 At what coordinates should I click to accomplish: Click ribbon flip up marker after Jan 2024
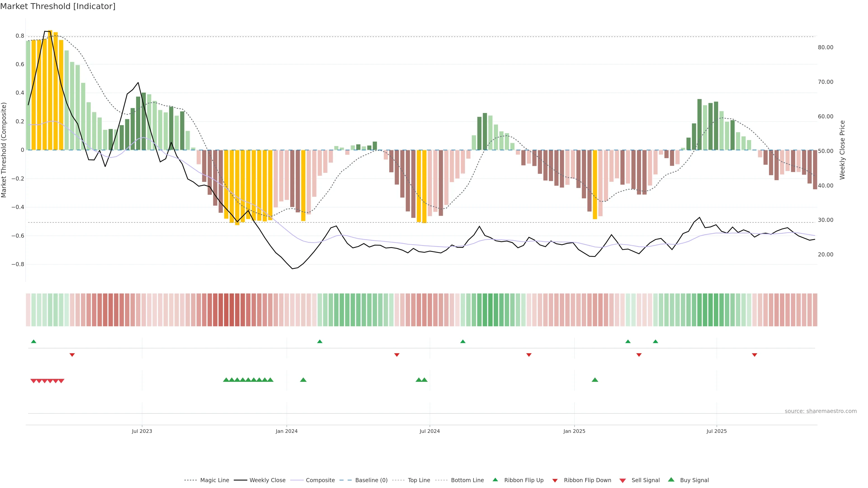(x=320, y=342)
